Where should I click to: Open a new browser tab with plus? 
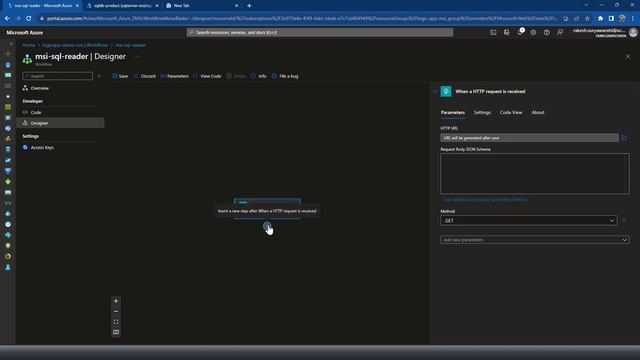pos(249,6)
